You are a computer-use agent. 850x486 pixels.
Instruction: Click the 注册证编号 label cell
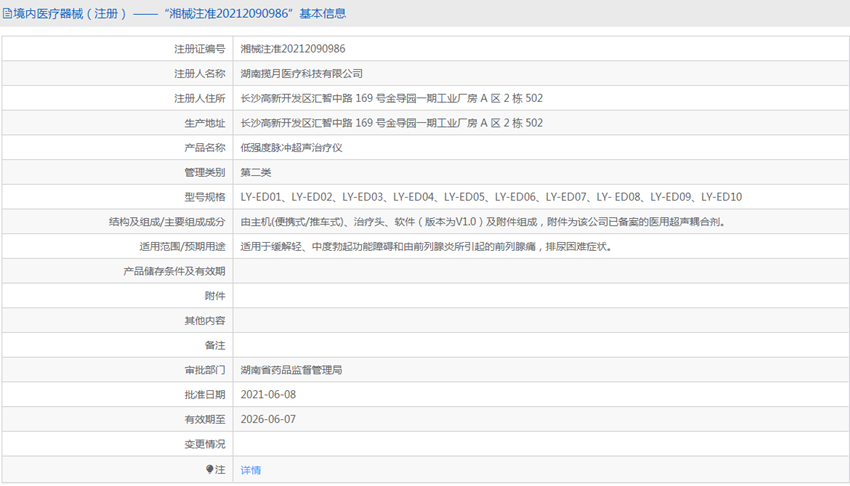click(x=199, y=49)
